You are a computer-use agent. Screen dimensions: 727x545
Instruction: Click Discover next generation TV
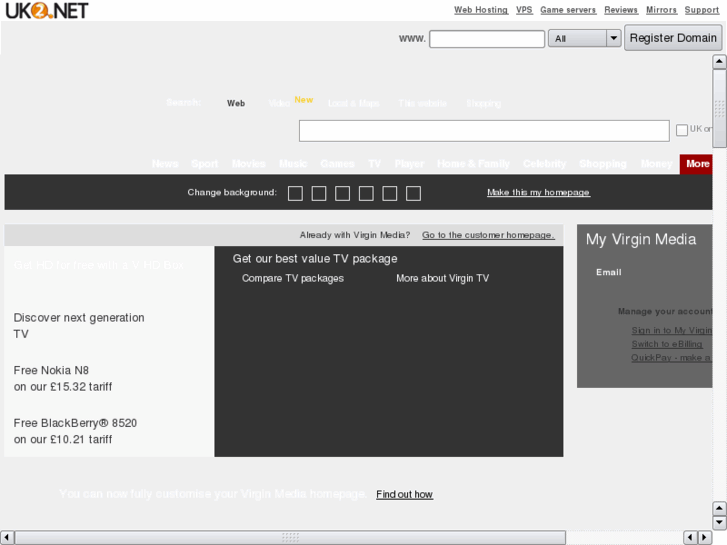79,326
